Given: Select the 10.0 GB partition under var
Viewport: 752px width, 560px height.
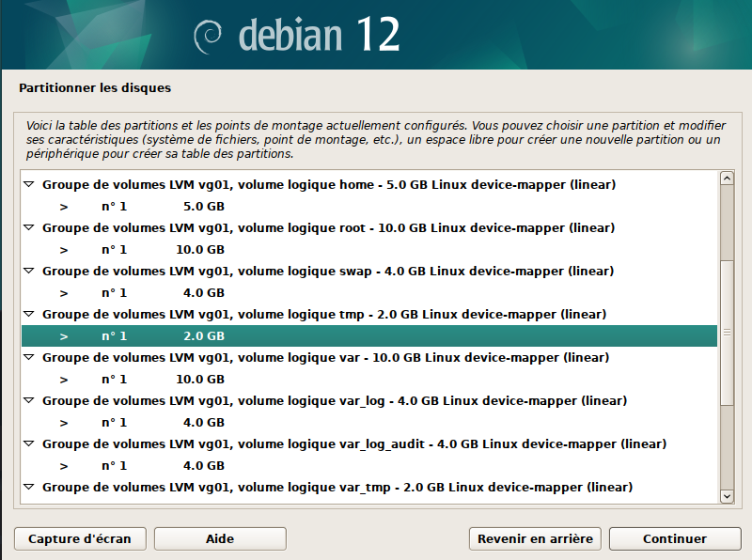Looking at the screenshot, I should (199, 380).
